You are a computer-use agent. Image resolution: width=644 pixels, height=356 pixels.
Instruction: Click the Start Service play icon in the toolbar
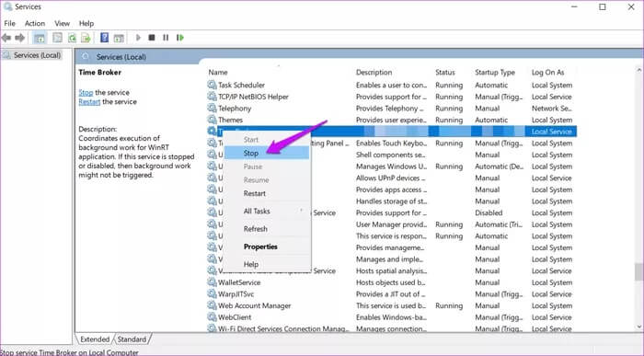138,38
